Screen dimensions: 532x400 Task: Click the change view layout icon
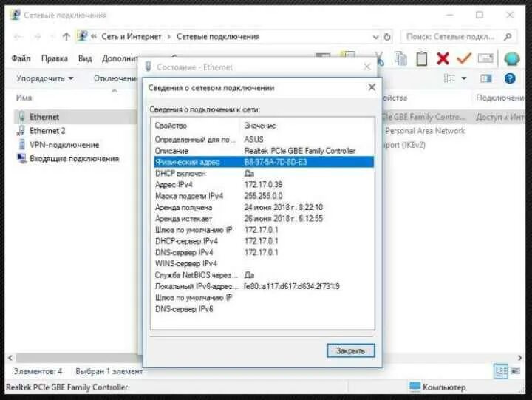tap(449, 78)
